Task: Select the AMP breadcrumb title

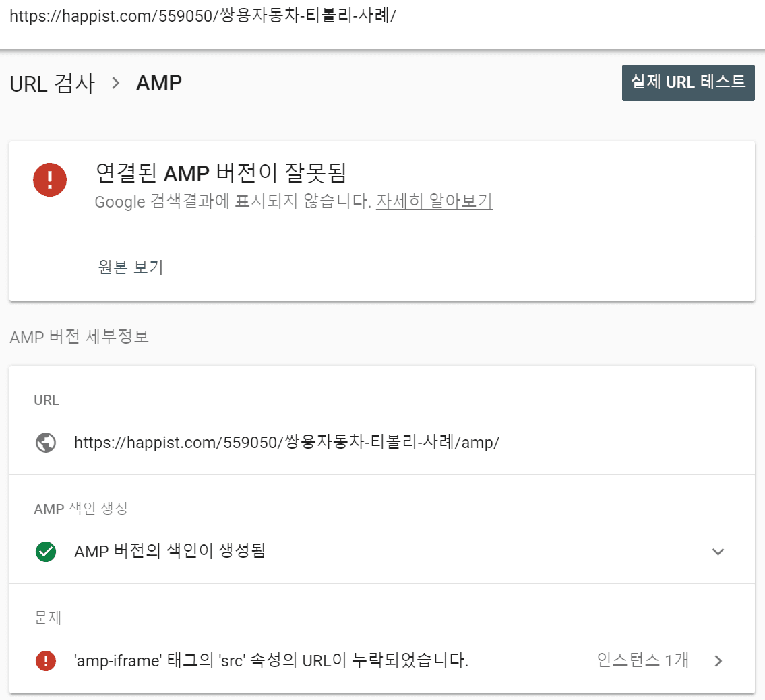Action: coord(159,83)
